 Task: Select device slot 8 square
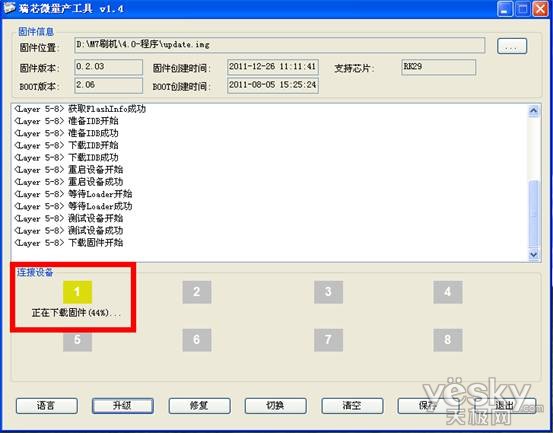coord(448,340)
